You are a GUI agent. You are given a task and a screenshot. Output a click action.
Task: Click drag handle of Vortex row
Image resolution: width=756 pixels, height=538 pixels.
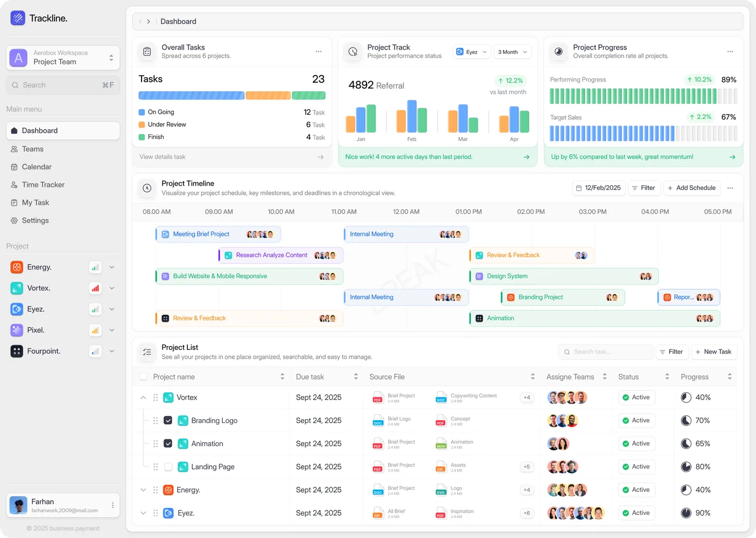coord(156,398)
